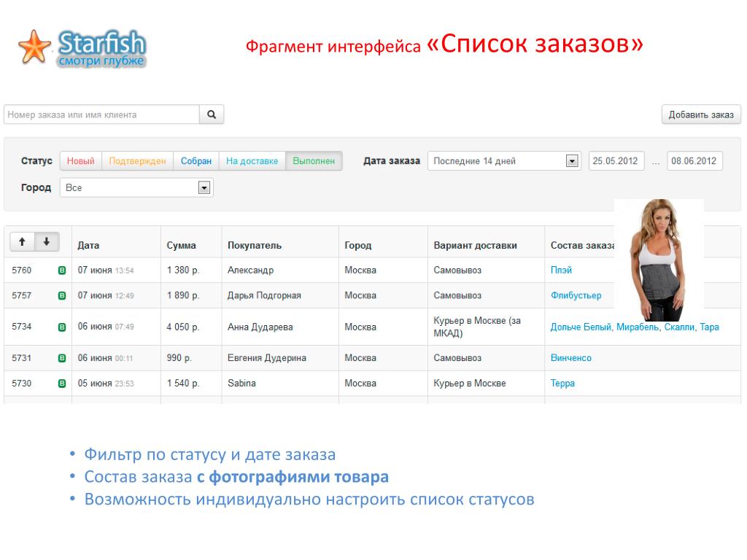This screenshot has width=747, height=560.
Task: Click the start date field 25.05.2012
Action: [x=616, y=161]
